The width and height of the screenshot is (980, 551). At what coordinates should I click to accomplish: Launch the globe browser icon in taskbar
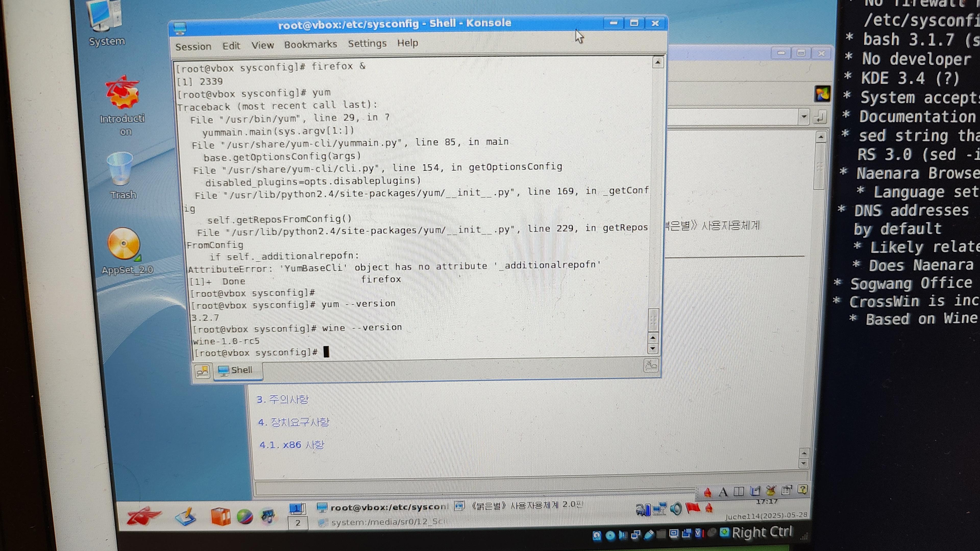245,517
